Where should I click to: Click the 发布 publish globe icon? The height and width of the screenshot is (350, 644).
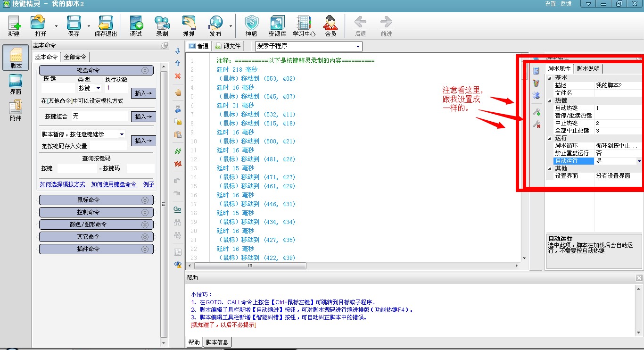point(215,23)
